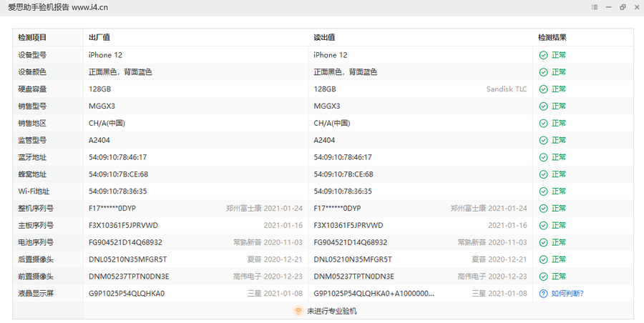The image size is (644, 323).
Task: Click the green check icon for 蓝牙地址 row
Action: [543, 157]
